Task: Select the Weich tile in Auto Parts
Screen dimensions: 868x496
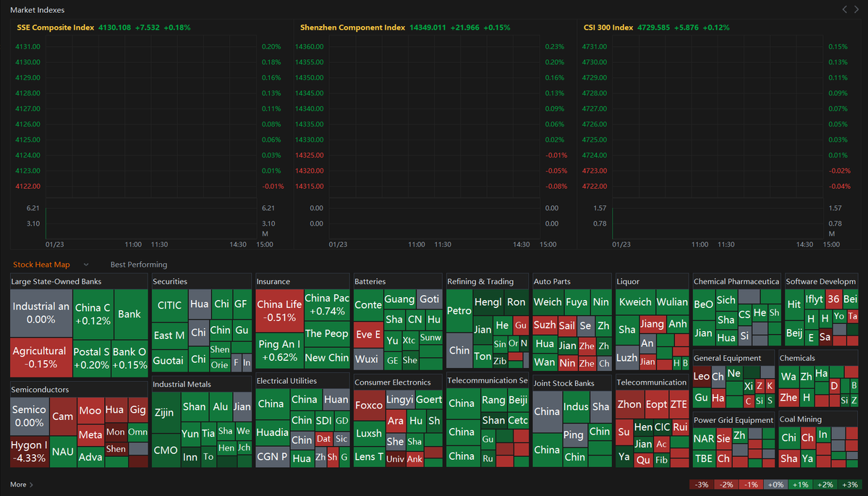Action: pyautogui.click(x=548, y=302)
